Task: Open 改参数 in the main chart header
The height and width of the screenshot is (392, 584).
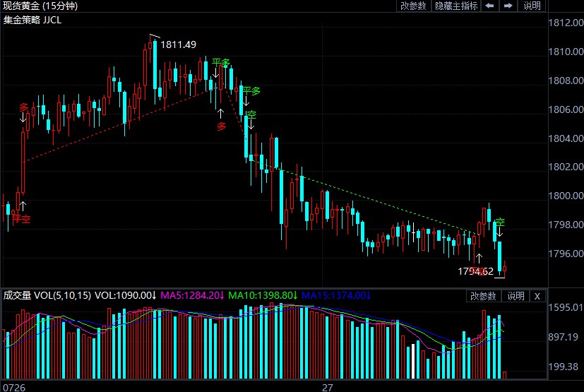Action: coord(413,6)
